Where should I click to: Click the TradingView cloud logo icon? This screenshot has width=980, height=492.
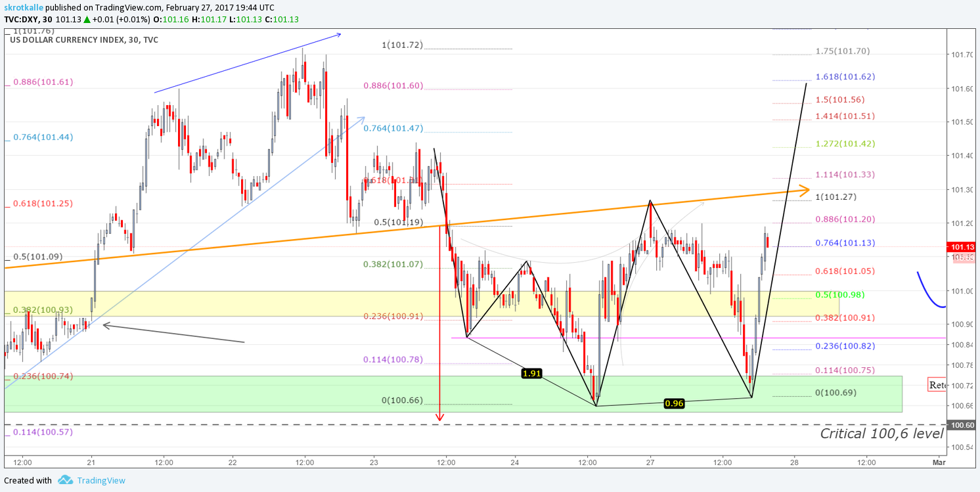pos(65,480)
